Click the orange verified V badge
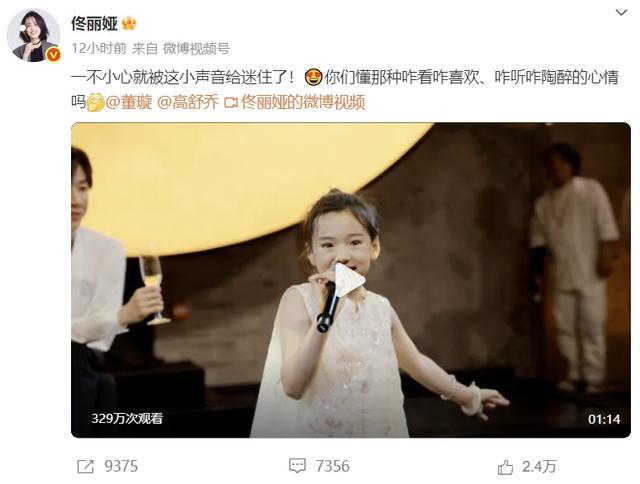The height and width of the screenshot is (484, 640). point(53,55)
